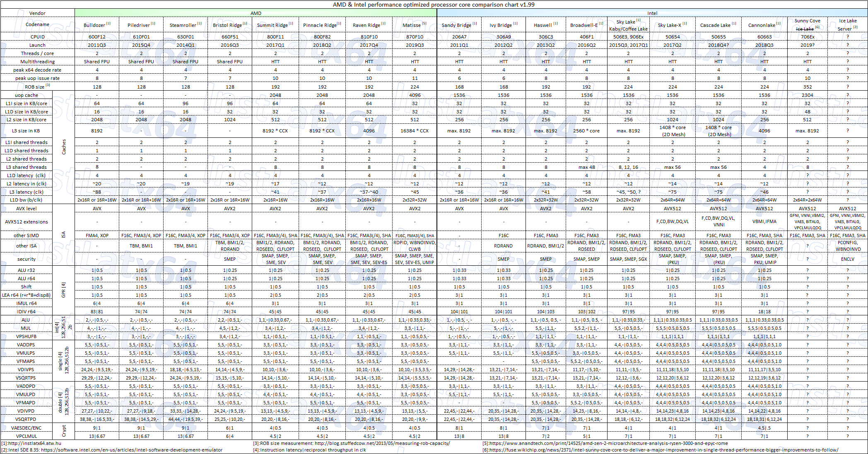Click the AVX512 extensions row label
Image resolution: width=868 pixels, height=454 pixels.
pyautogui.click(x=27, y=222)
